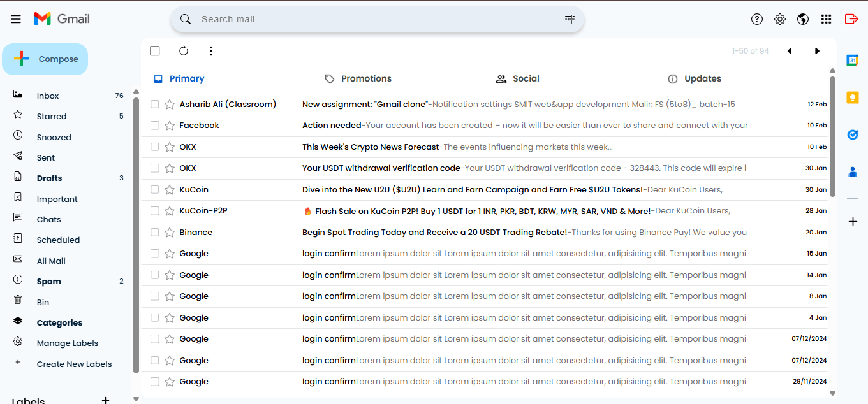868x404 pixels.
Task: Click Create New Labels
Action: click(x=74, y=364)
